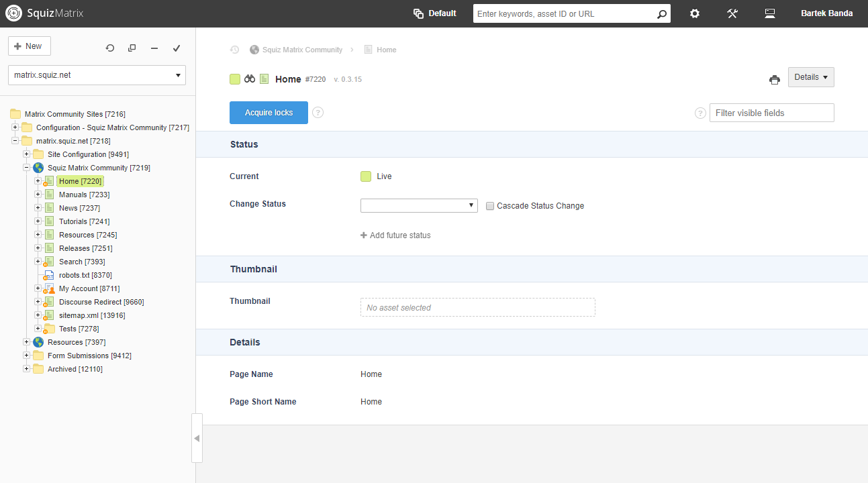This screenshot has height=483, width=868.
Task: Open the Change Status dropdown
Action: [x=419, y=205]
